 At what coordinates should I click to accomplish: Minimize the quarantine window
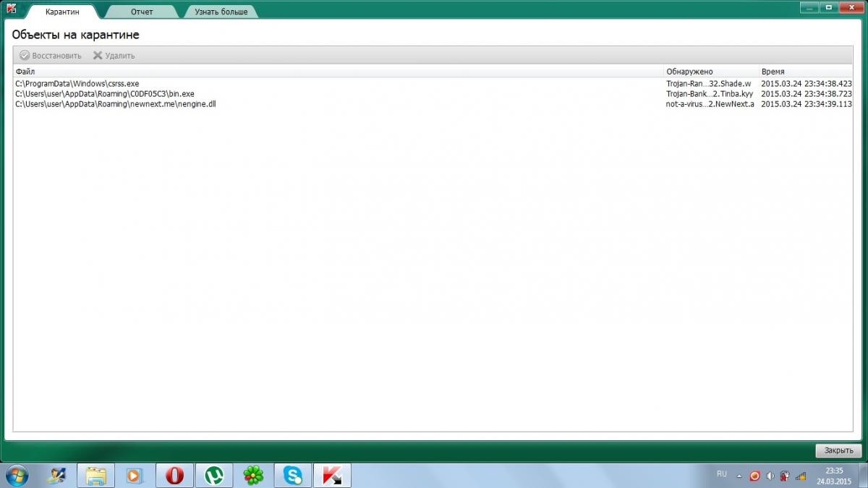click(809, 7)
